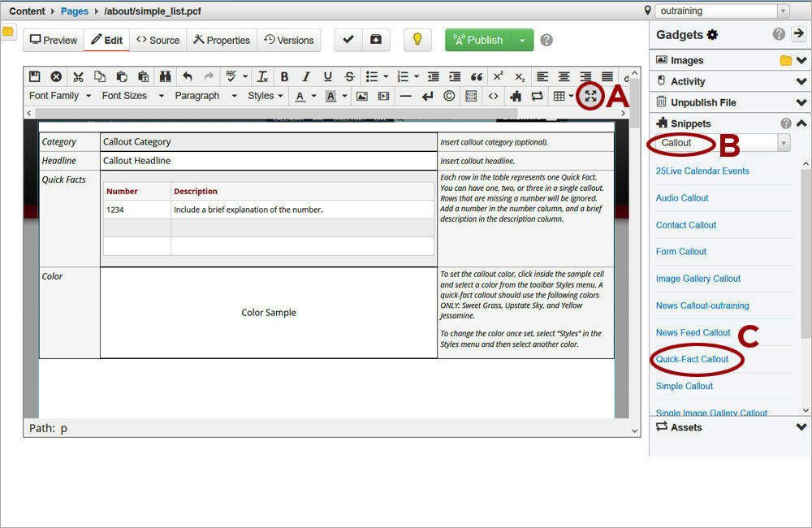Click the editor save icon
Image resolution: width=812 pixels, height=528 pixels.
(34, 76)
